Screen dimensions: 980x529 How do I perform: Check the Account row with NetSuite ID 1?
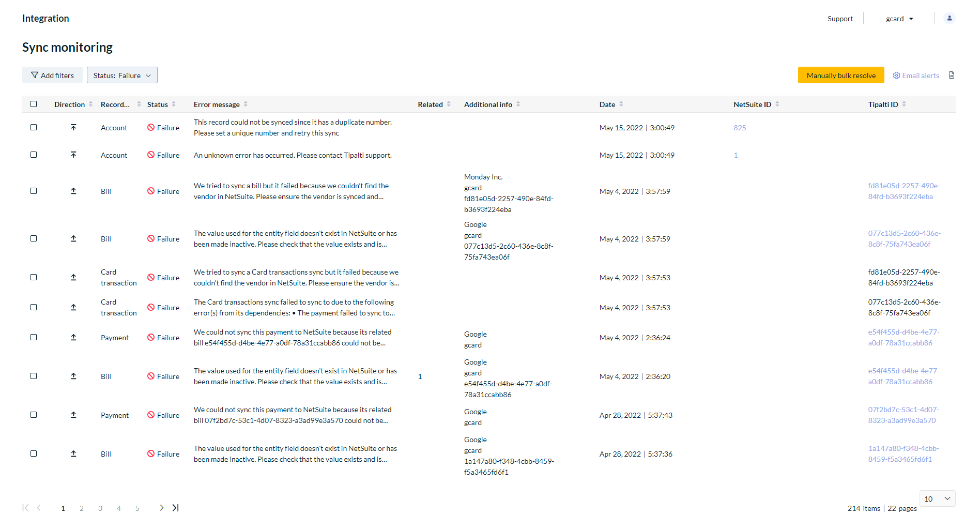pos(34,155)
